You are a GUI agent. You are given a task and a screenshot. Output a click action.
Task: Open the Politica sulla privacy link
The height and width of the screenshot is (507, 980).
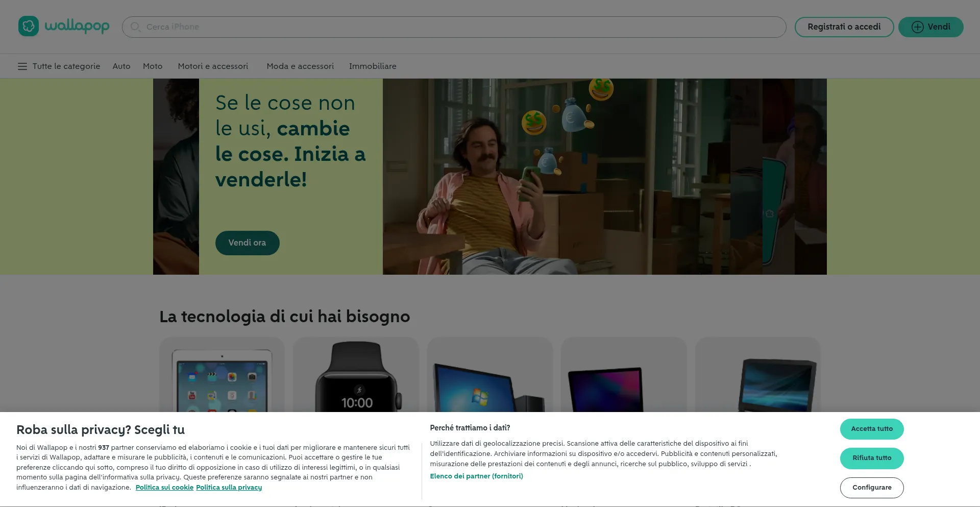229,488
